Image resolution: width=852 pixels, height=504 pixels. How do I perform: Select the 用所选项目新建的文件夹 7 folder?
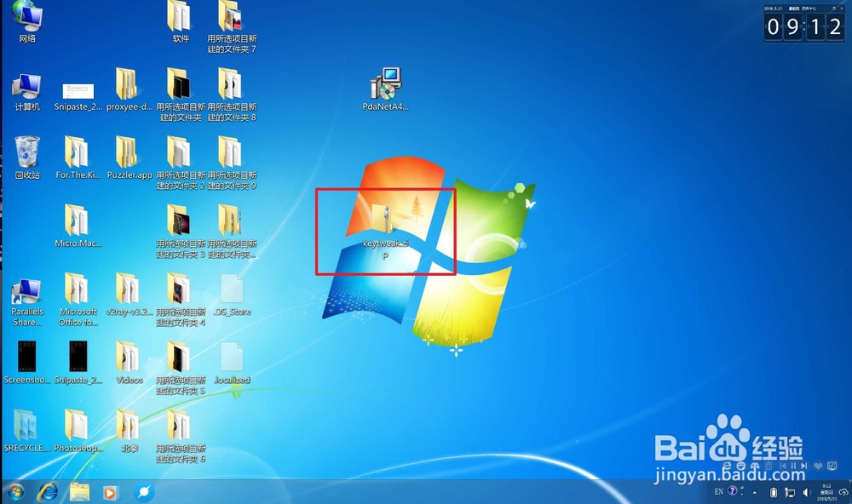point(232,26)
